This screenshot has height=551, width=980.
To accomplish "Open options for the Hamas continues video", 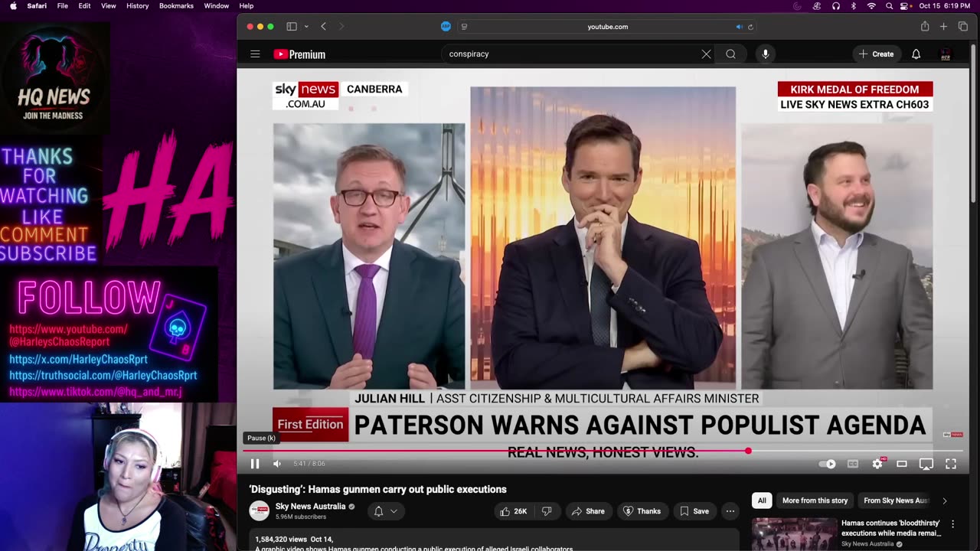I will tap(953, 524).
